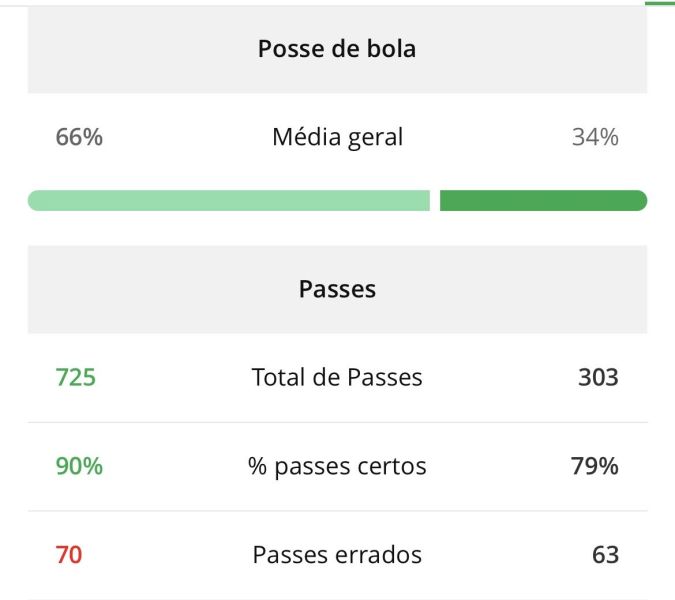Select the 63 missed passes value
This screenshot has width=675, height=600.
coord(605,554)
